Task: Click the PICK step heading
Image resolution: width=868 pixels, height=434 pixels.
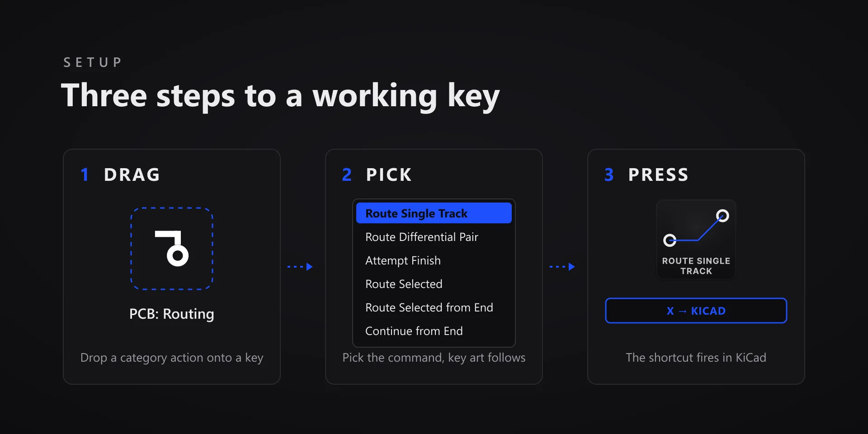Action: coord(389,175)
